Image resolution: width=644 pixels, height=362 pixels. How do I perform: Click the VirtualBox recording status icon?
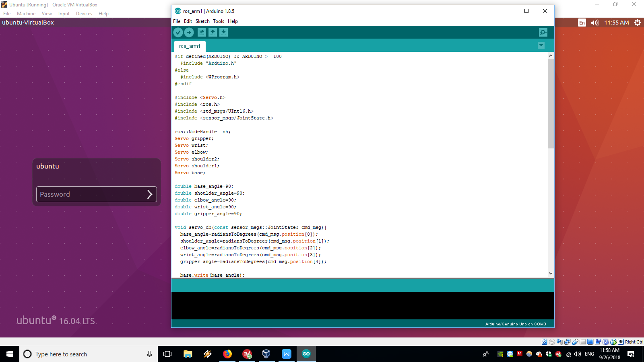coord(598,342)
